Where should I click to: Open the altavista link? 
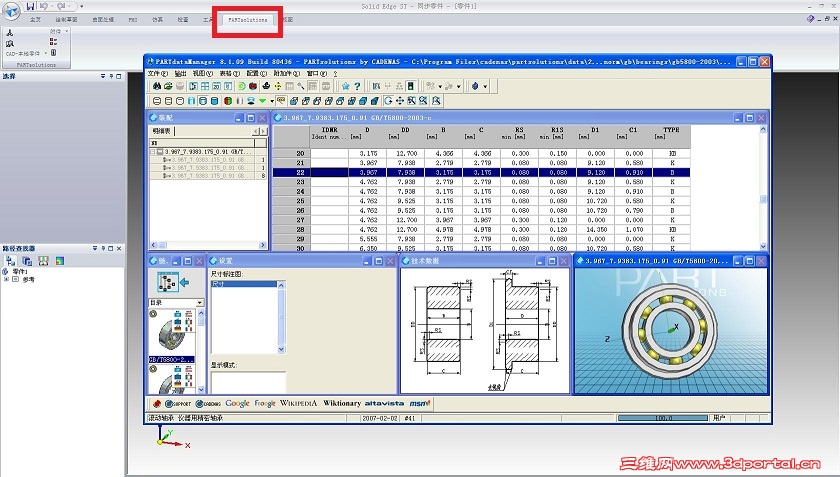click(385, 404)
